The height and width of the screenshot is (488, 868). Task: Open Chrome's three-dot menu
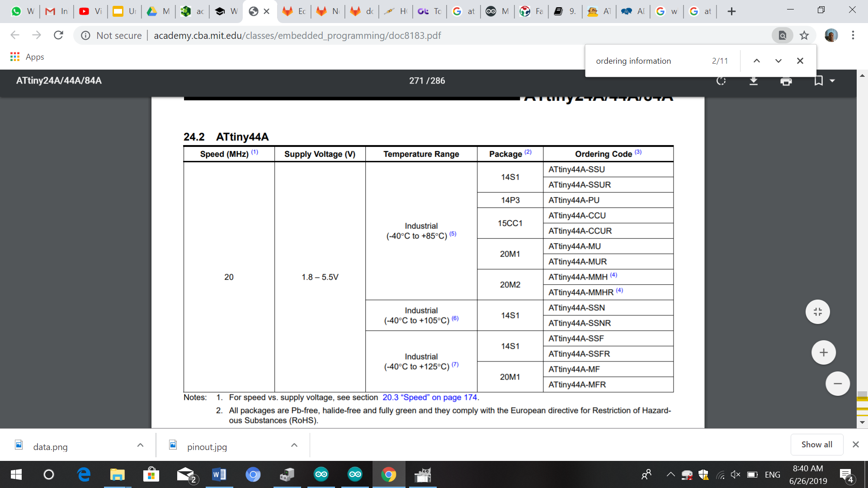pos(853,35)
